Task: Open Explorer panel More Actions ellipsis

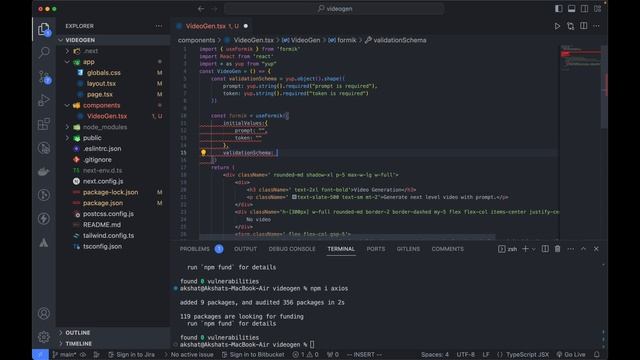Action: coord(159,26)
